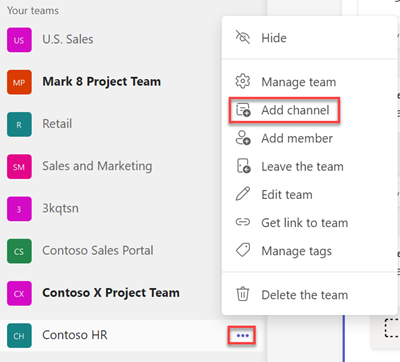
Task: Click the chain link icon
Action: [243, 222]
